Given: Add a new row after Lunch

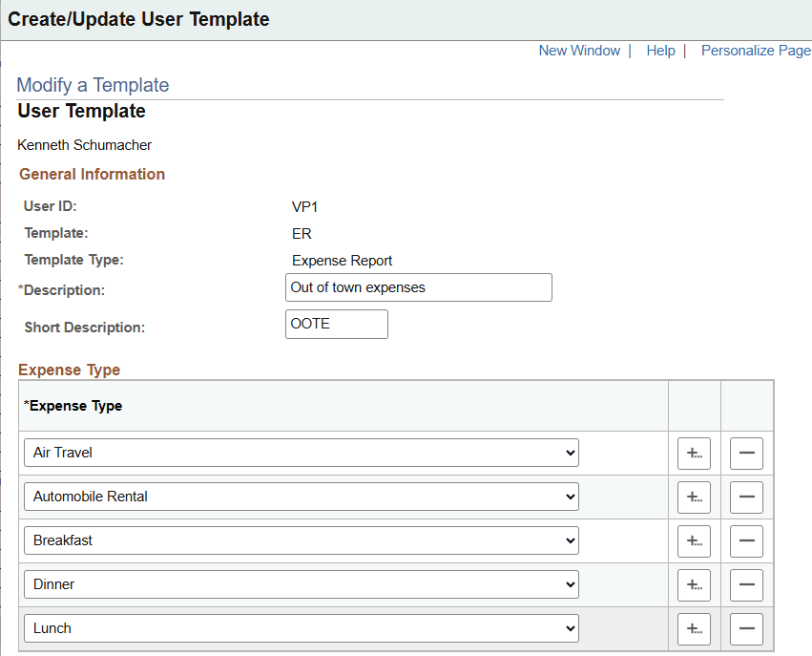Looking at the screenshot, I should point(694,628).
